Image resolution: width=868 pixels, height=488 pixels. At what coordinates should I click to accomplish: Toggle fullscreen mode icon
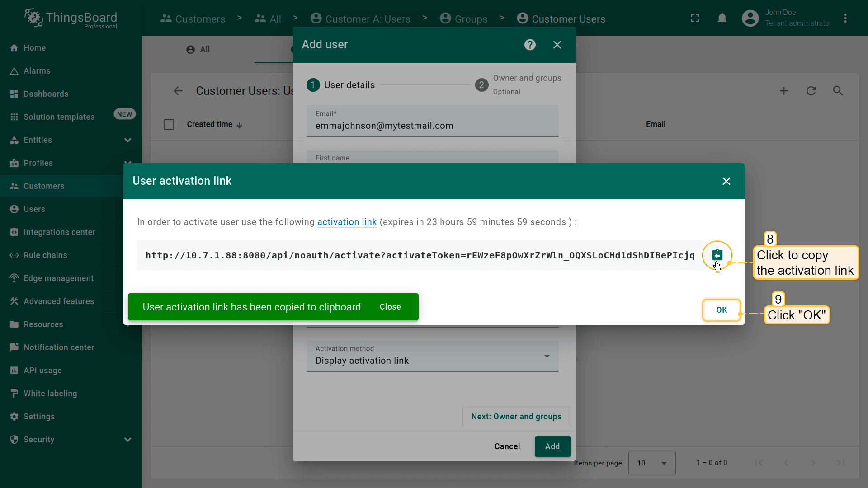(695, 19)
